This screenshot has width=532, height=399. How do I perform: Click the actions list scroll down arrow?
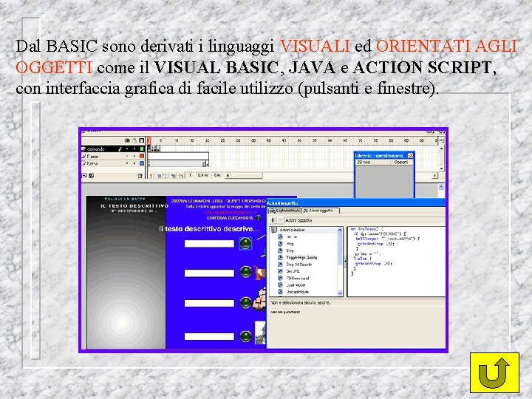pos(340,293)
